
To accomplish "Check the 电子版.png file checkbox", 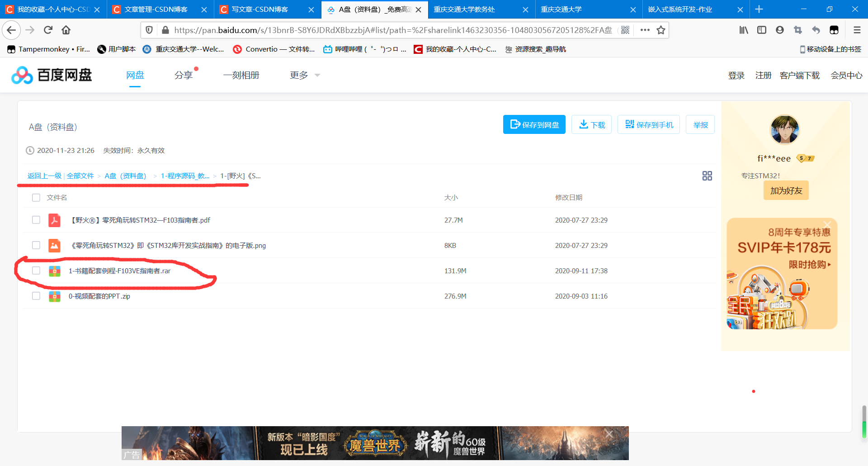I will point(36,245).
